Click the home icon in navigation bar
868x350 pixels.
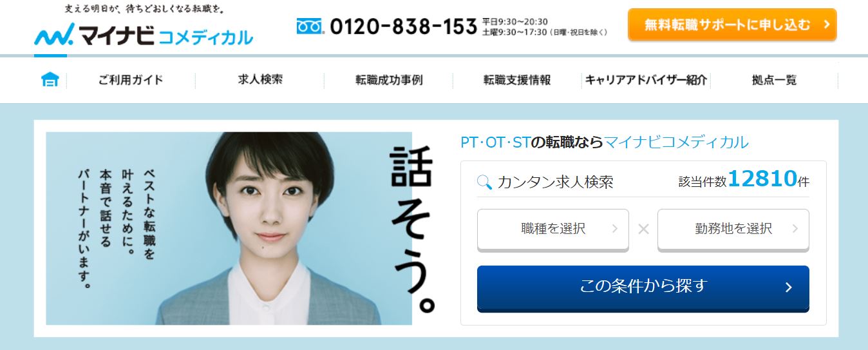tap(50, 80)
